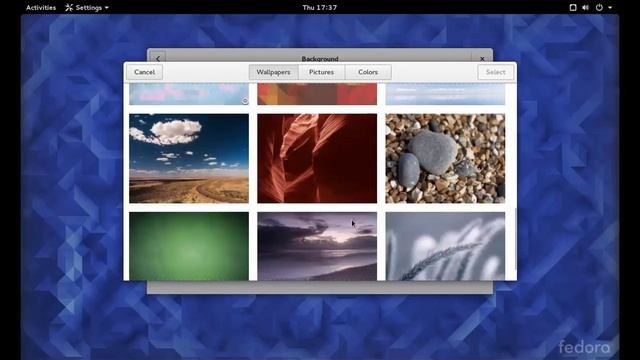Choose the green gradient wallpaper
The height and width of the screenshot is (360, 640).
[x=189, y=246]
